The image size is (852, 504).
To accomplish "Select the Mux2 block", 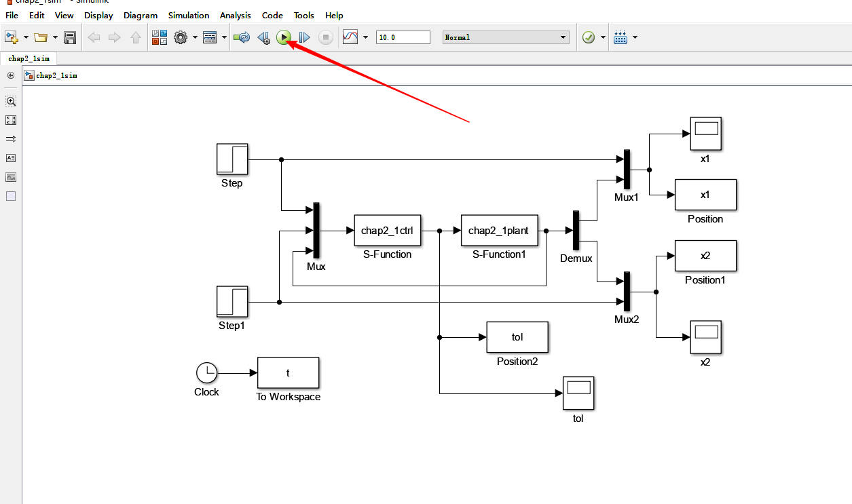I will (x=627, y=292).
